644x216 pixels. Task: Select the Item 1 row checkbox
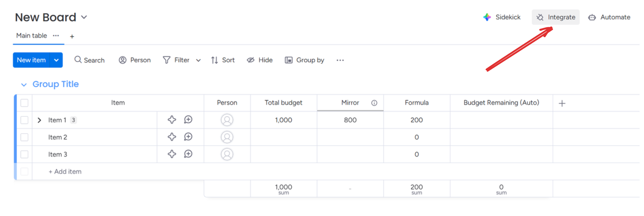pyautogui.click(x=24, y=120)
